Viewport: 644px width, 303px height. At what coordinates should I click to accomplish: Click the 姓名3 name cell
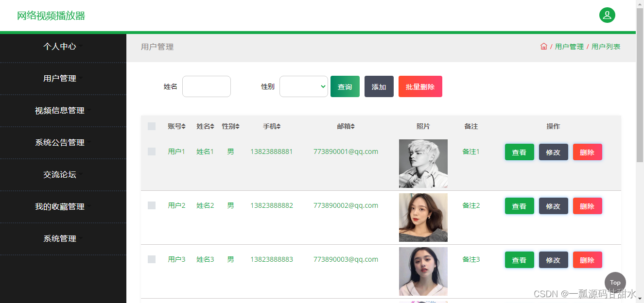(x=205, y=259)
